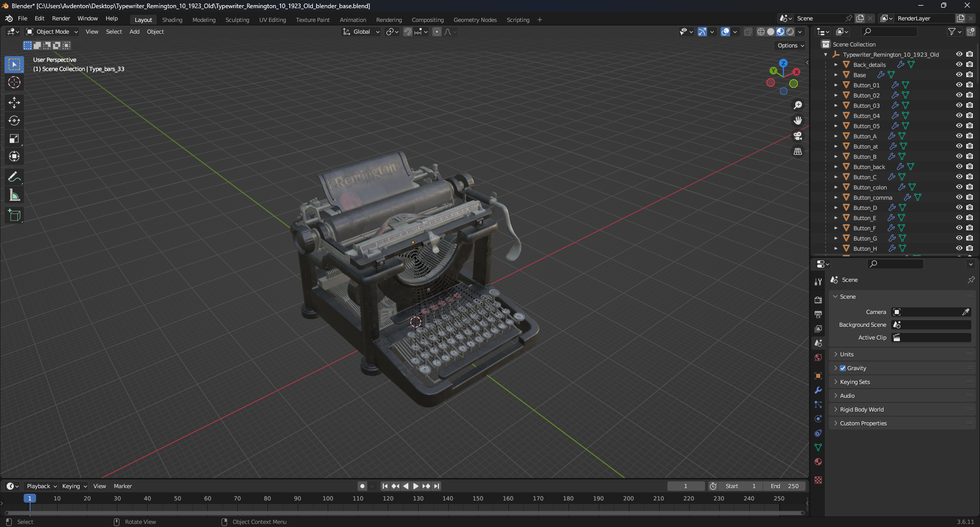Click the Options button
980x527 pixels.
pyautogui.click(x=791, y=45)
